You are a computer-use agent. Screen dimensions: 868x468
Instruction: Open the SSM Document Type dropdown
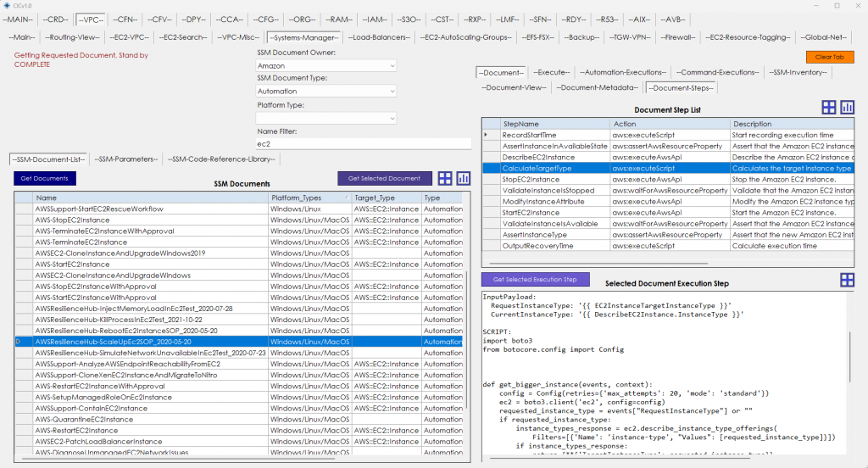pyautogui.click(x=391, y=92)
